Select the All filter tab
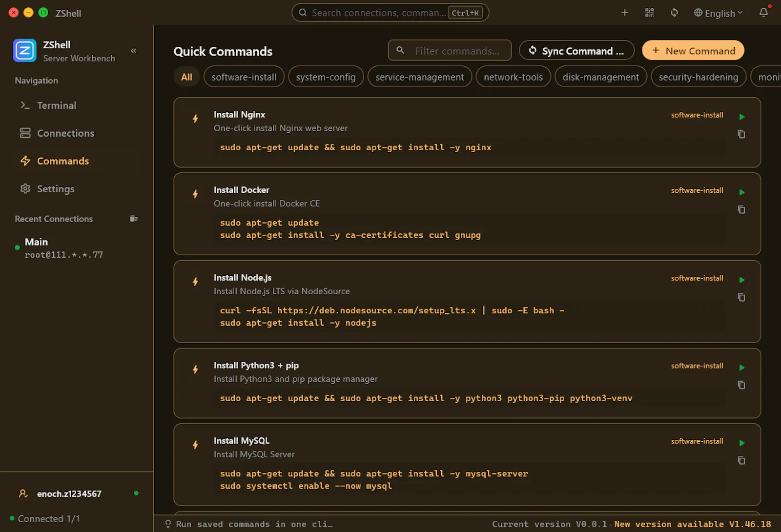The image size is (781, 532). coord(186,77)
